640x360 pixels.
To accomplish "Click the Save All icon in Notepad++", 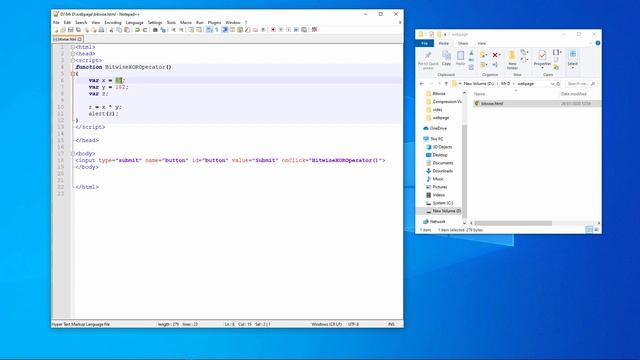I will 78,30.
